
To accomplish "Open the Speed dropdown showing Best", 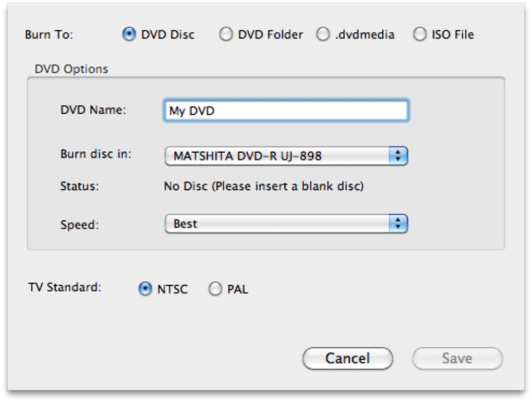I will pos(286,224).
